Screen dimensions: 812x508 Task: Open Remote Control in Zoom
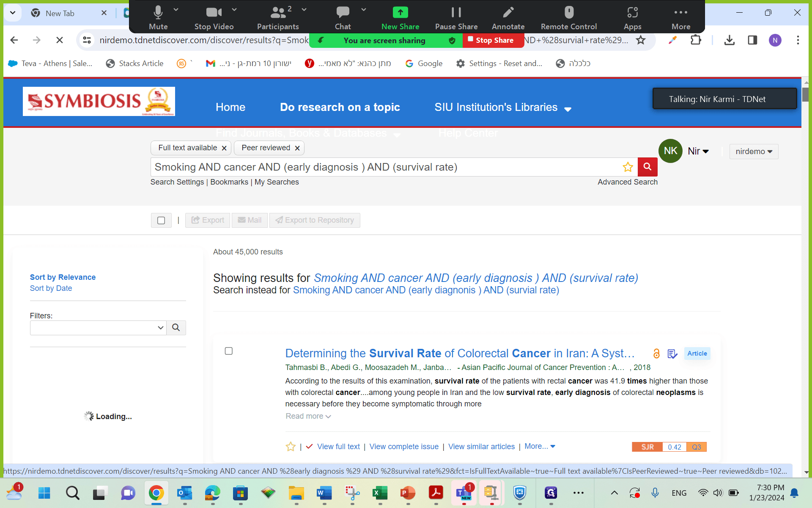[569, 18]
